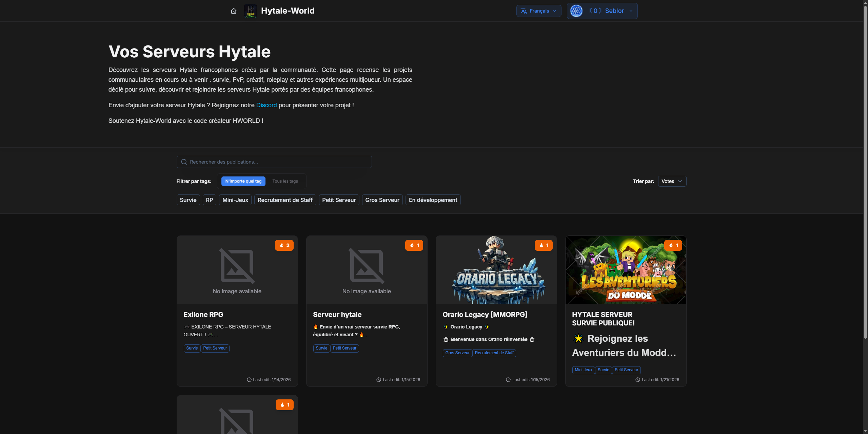Image resolution: width=868 pixels, height=434 pixels.
Task: Open the Hytale-World logo image
Action: pyautogui.click(x=251, y=11)
